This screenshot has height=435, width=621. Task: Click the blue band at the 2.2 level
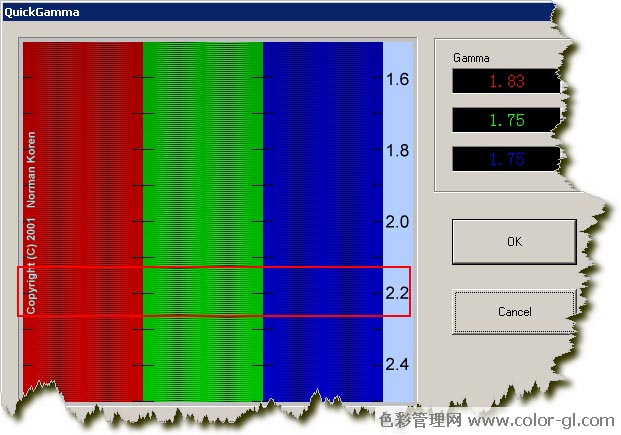point(322,292)
